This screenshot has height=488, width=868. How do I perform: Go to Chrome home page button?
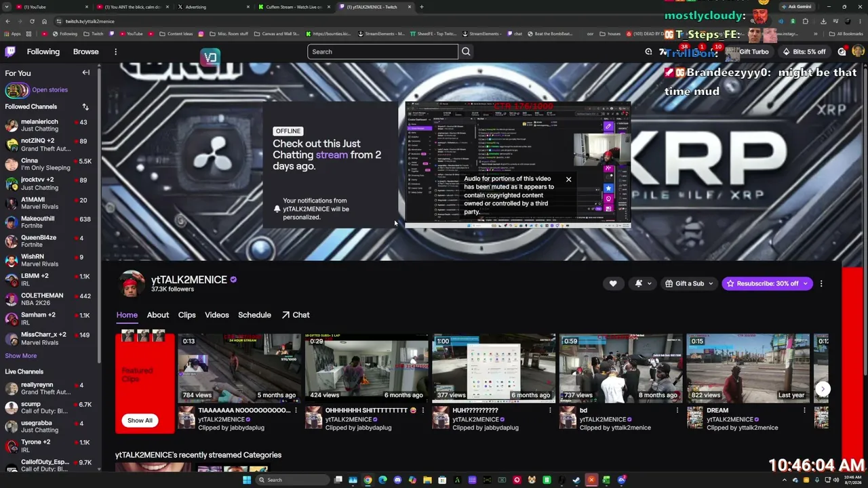point(45,21)
